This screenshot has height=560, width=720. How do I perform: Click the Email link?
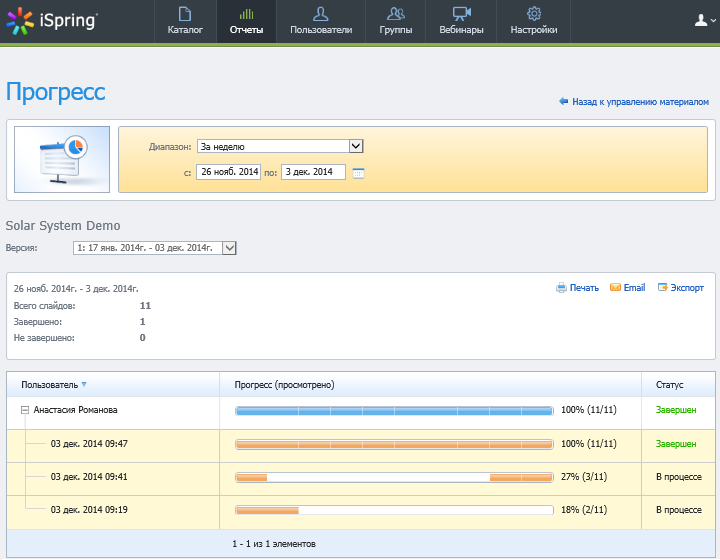coord(634,288)
